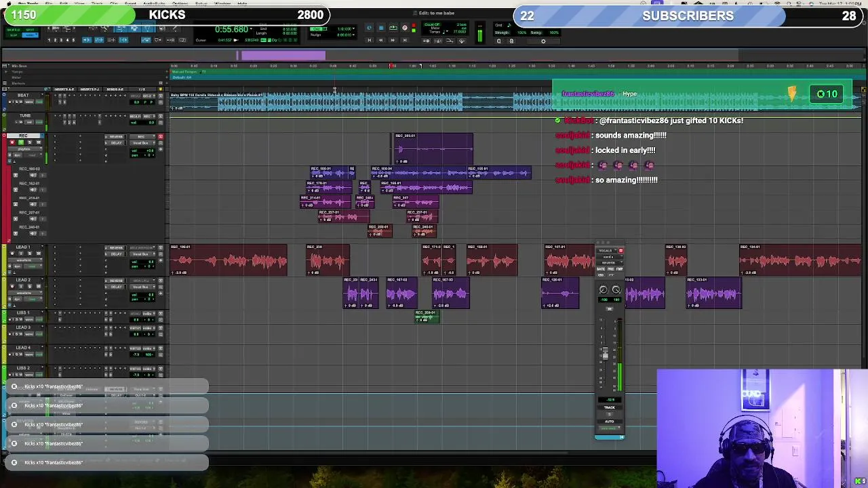Click the SENDS A-E column header

pyautogui.click(x=115, y=89)
